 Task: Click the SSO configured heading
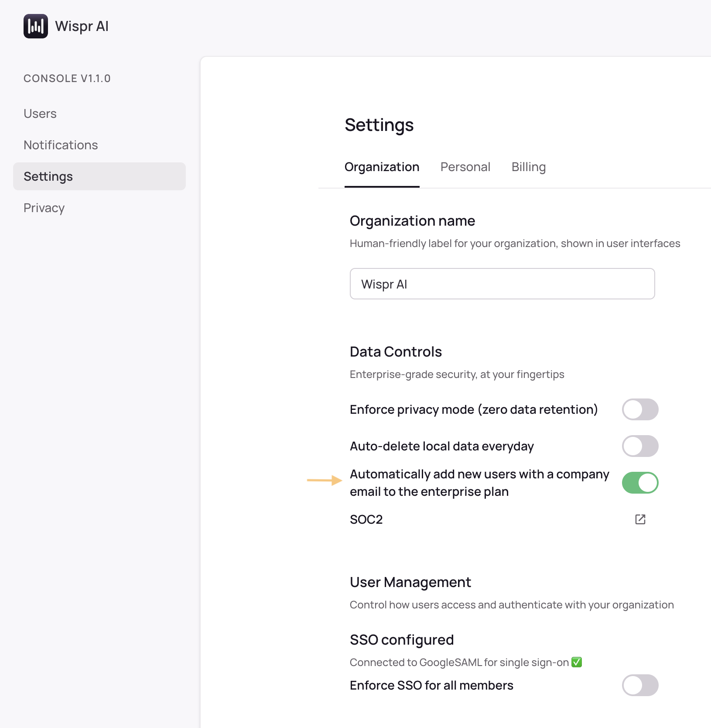401,639
